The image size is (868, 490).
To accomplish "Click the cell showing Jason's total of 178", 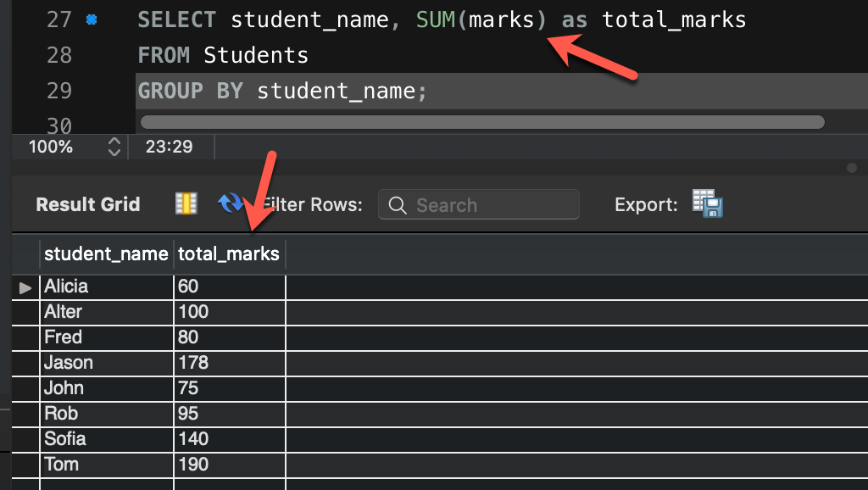I will (x=229, y=363).
